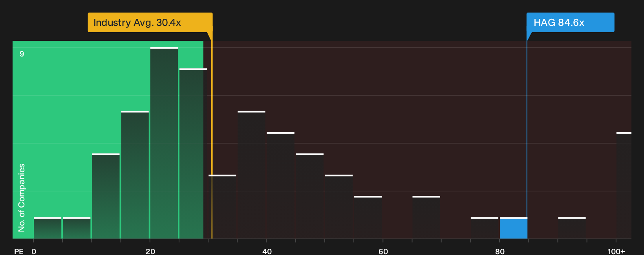Select the 100+ bar at right edge

tap(624, 186)
